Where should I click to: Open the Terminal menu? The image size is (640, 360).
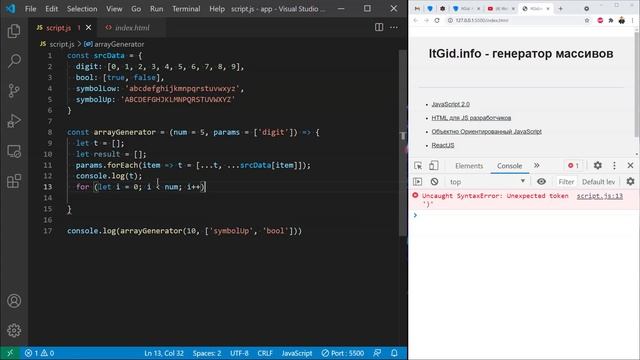pos(186,9)
